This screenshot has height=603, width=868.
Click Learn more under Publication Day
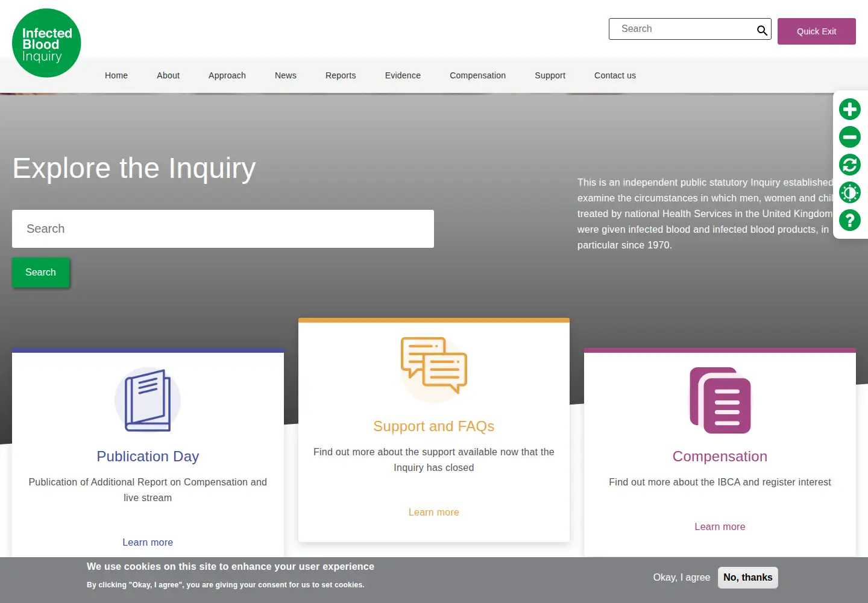click(x=148, y=542)
